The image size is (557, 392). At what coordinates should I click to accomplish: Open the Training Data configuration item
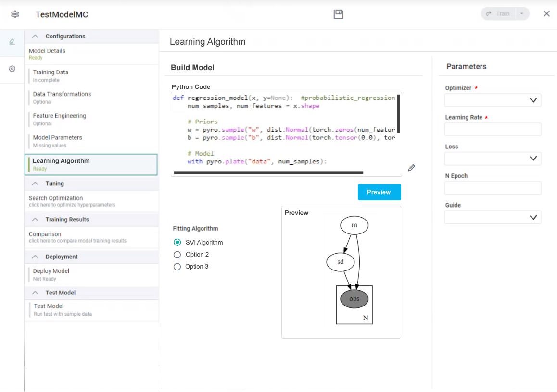51,75
